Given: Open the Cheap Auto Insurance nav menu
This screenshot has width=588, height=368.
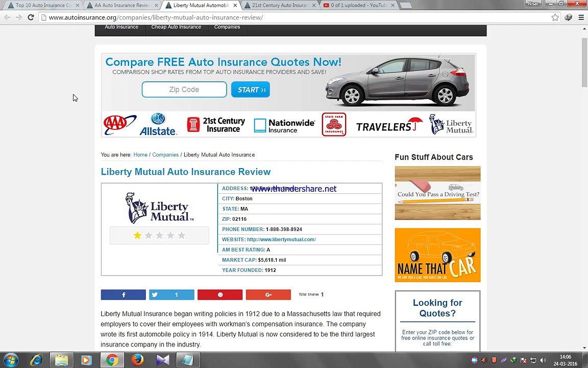Looking at the screenshot, I should 176,27.
